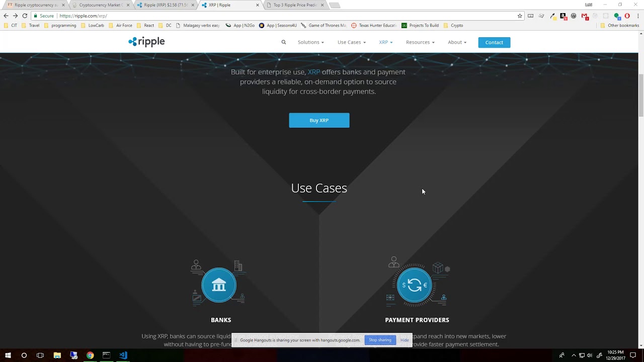The height and width of the screenshot is (362, 644).
Task: Open the Projects To Build bookmark
Action: 420,25
